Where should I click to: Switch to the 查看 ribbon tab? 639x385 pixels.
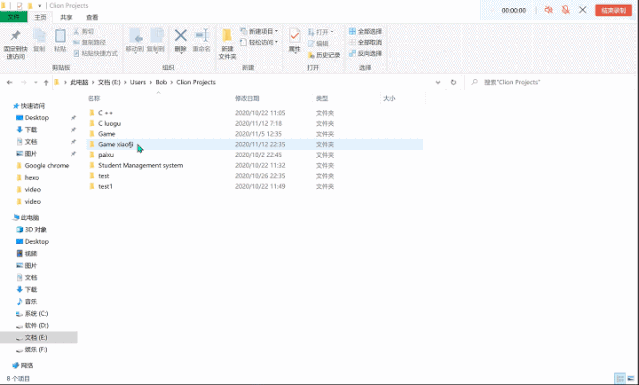tap(92, 17)
